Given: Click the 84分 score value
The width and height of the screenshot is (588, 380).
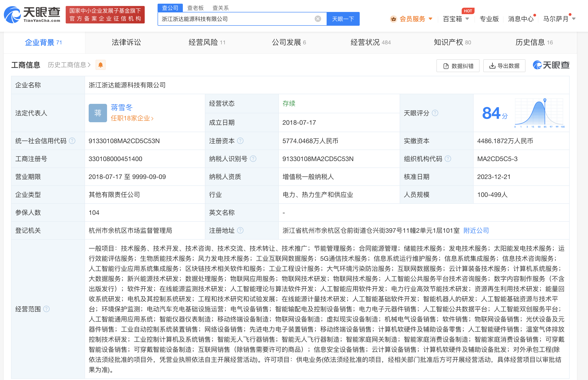Looking at the screenshot, I should pyautogui.click(x=495, y=113).
